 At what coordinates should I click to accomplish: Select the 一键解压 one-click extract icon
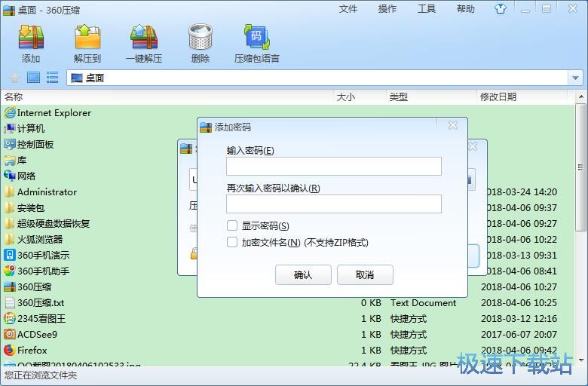[144, 38]
